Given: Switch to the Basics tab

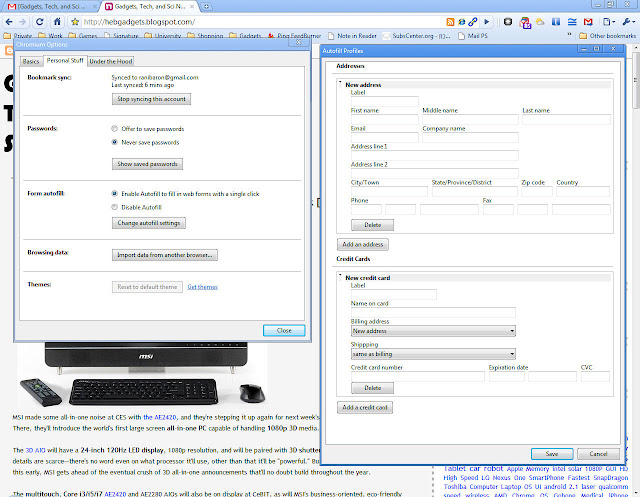Looking at the screenshot, I should pyautogui.click(x=31, y=61).
